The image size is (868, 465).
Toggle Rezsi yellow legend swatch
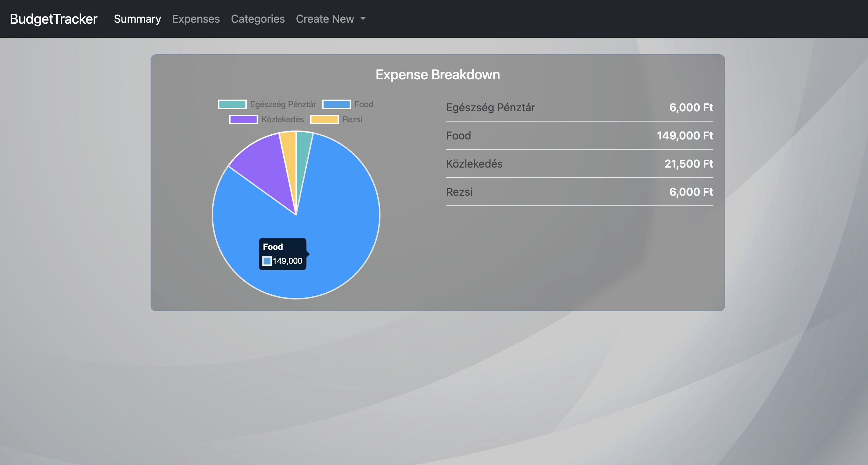pyautogui.click(x=324, y=120)
